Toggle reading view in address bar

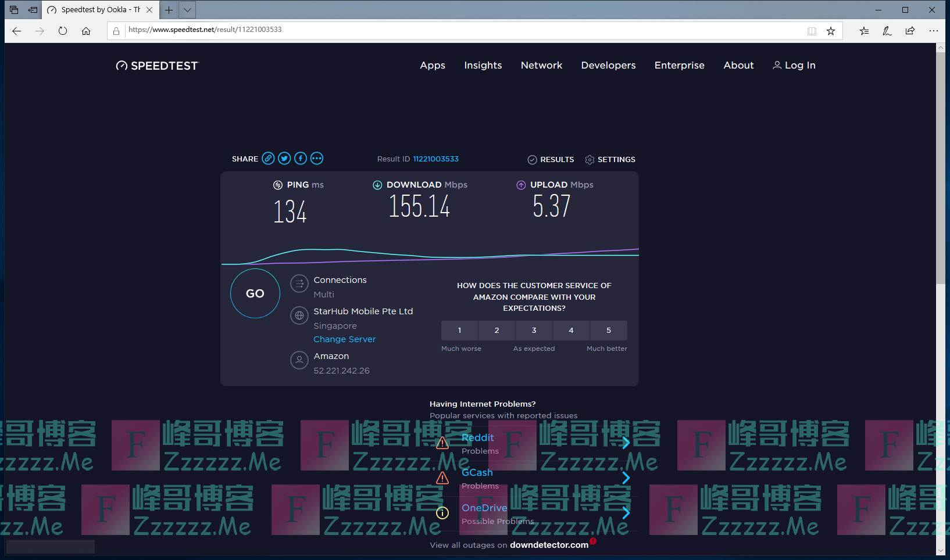click(812, 31)
